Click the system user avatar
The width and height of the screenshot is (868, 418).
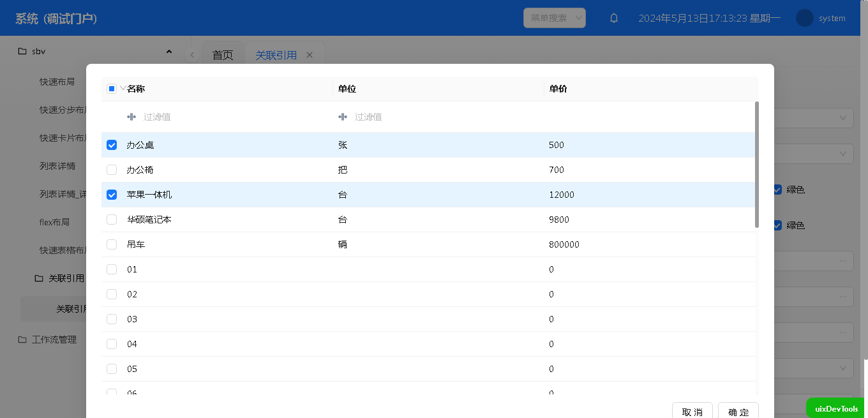coord(804,19)
